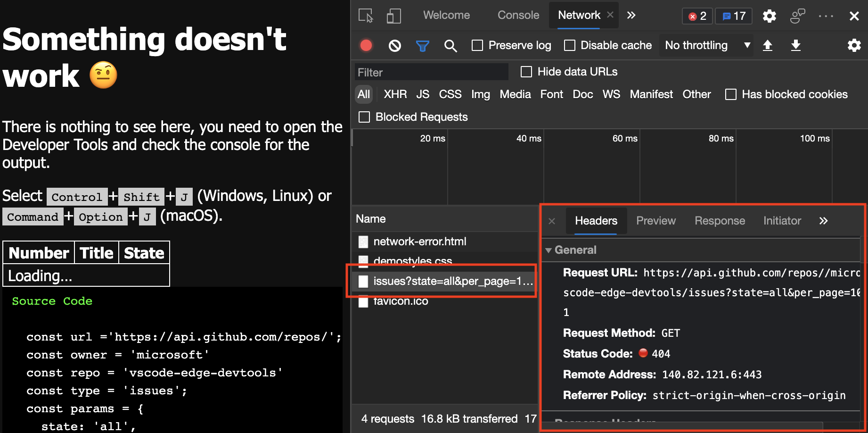Filter requests by Other
This screenshot has height=433, width=868.
[x=696, y=94]
